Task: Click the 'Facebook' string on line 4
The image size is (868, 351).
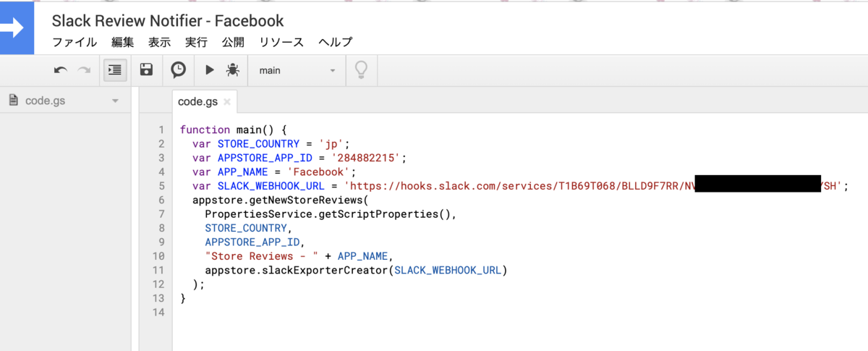Action: [x=318, y=172]
